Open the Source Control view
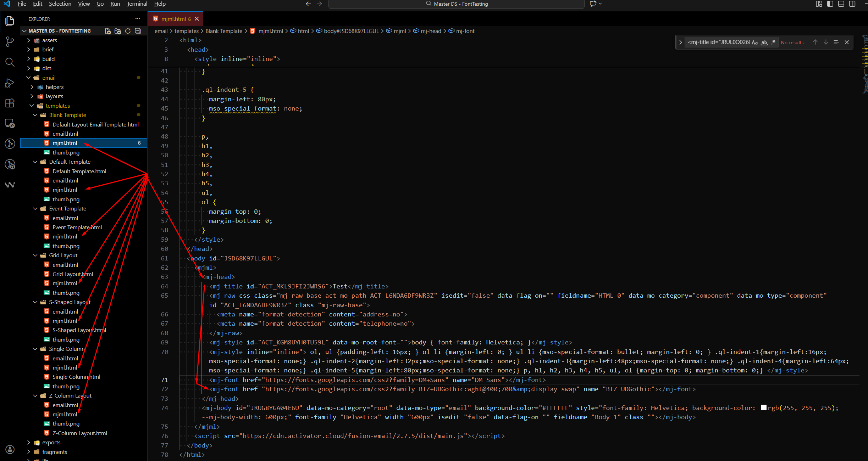The image size is (868, 461). pyautogui.click(x=10, y=41)
